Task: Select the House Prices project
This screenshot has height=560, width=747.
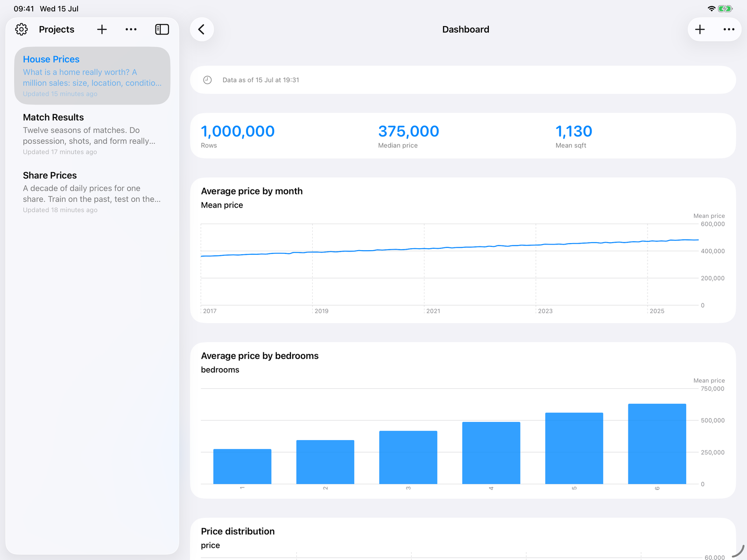Action: (x=92, y=76)
